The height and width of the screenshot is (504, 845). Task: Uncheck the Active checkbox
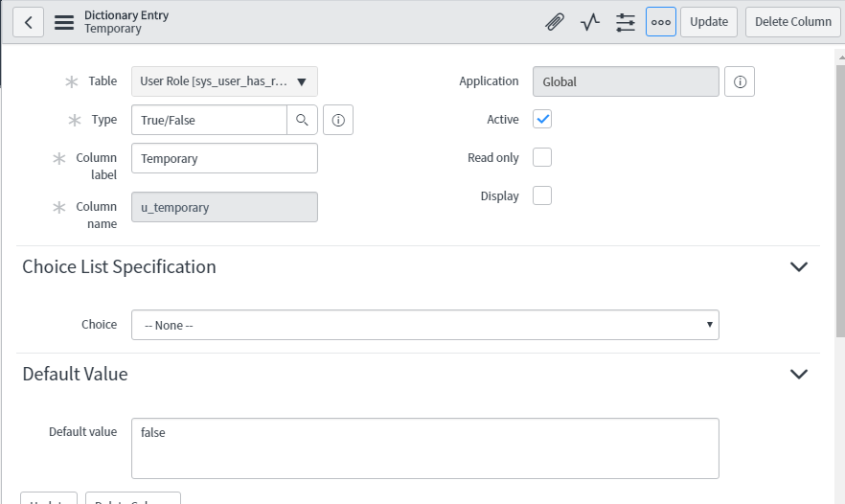(542, 120)
